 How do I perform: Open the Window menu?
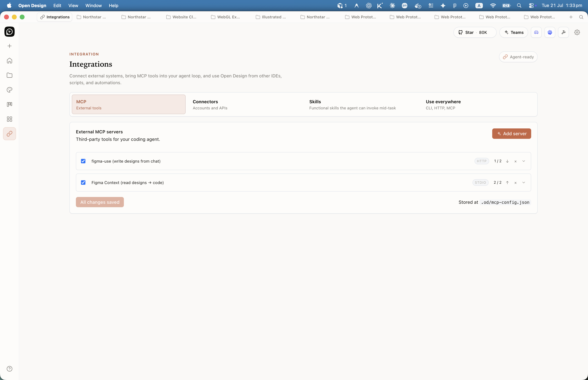[x=94, y=5]
